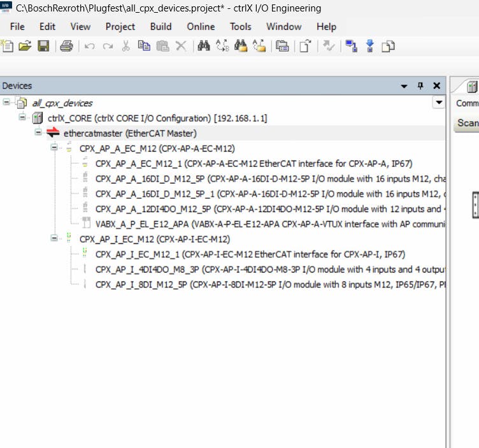This screenshot has height=448, width=479.
Task: Click the Delete X icon in toolbar
Action: tap(181, 46)
